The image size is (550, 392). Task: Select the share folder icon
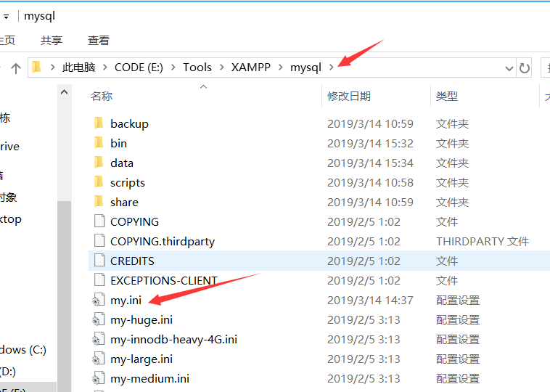[99, 202]
